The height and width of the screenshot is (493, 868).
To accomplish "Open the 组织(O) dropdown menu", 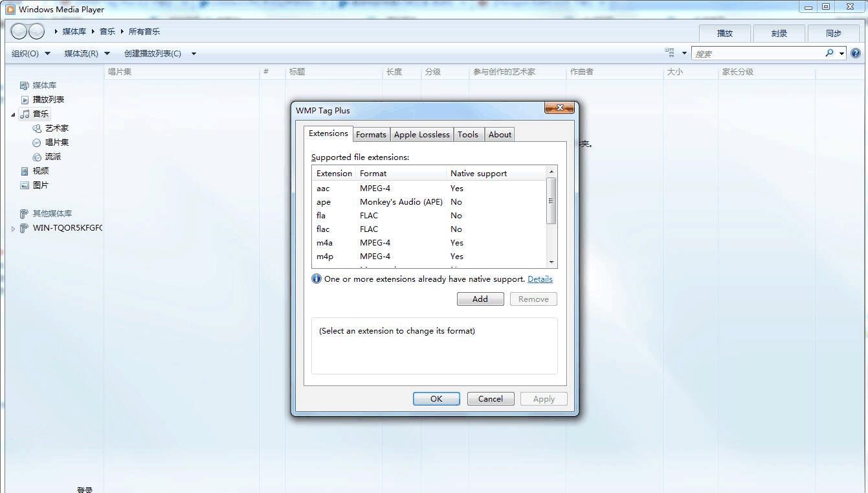I will pyautogui.click(x=31, y=54).
